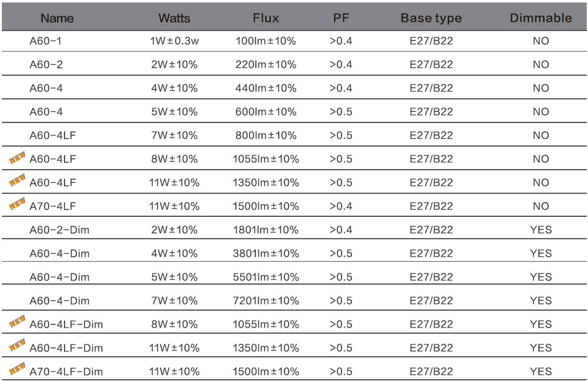Click the Flux column header

pos(266,18)
